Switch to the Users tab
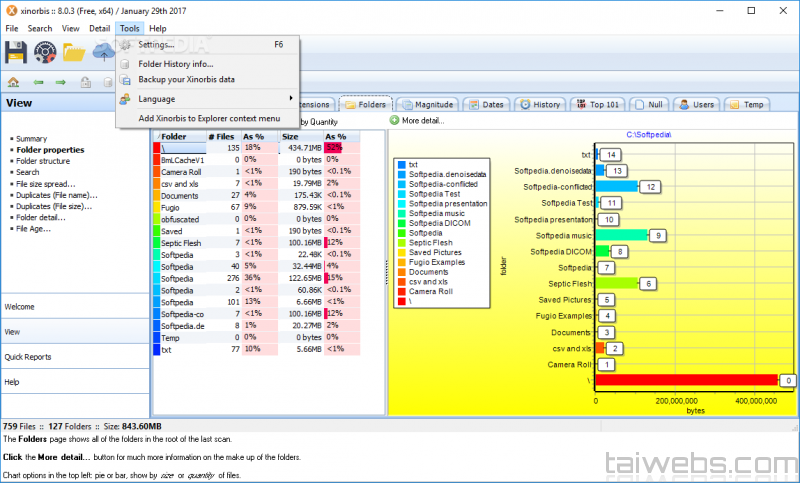Viewport: 800px width, 483px height. pos(697,104)
